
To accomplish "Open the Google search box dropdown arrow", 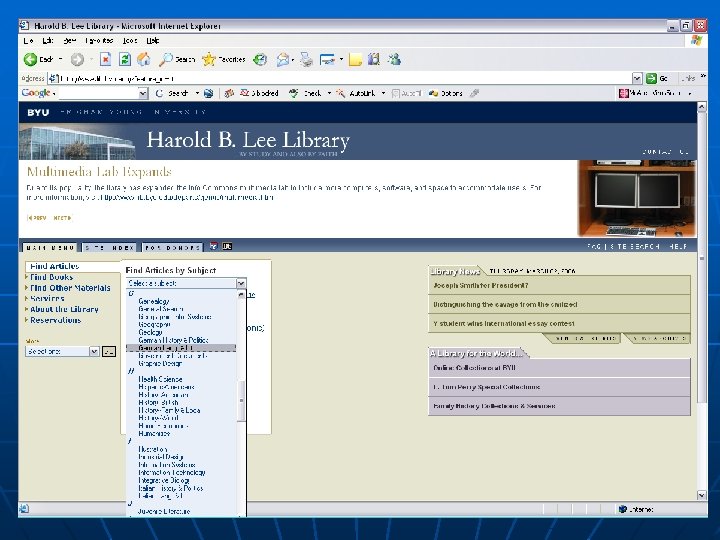I will coord(143,94).
